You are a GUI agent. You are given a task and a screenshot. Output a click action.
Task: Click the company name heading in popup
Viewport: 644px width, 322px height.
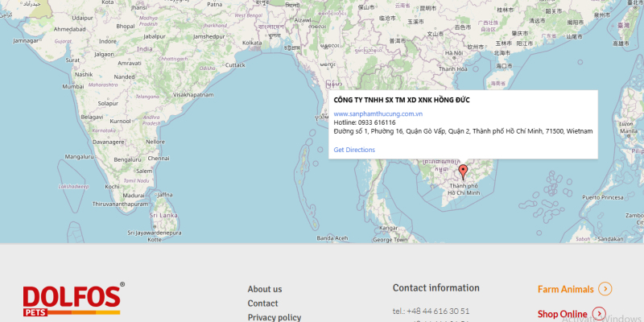coord(401,100)
